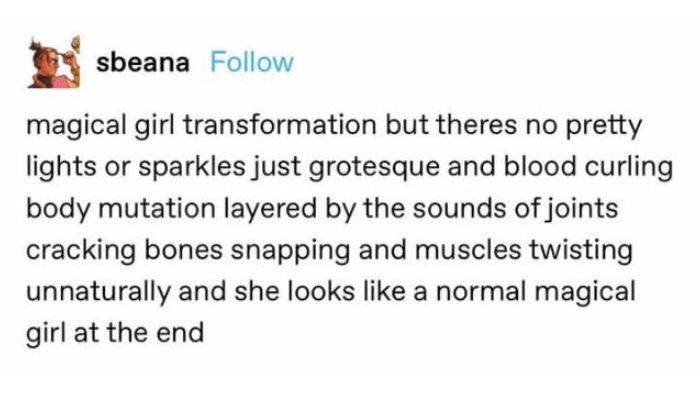Select the words 'normal magical'
Image resolution: width=700 pixels, height=400 pixels.
click(x=536, y=292)
